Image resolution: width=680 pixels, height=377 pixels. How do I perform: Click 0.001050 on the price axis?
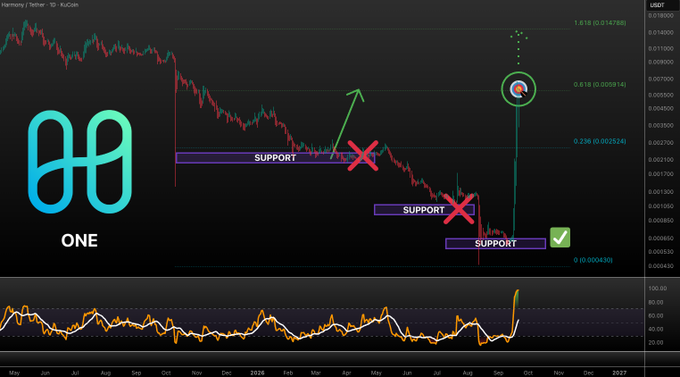click(x=661, y=206)
